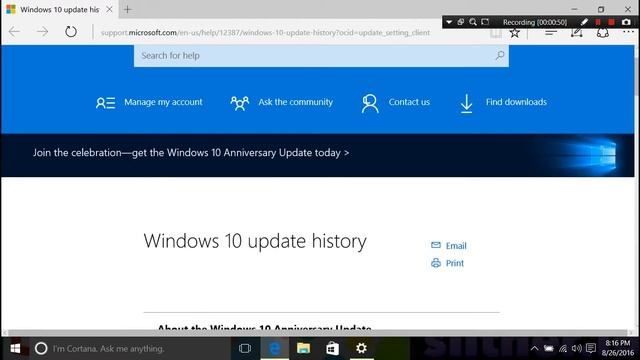640x360 pixels.
Task: Click the Windows 10 update history heading
Action: click(x=255, y=241)
